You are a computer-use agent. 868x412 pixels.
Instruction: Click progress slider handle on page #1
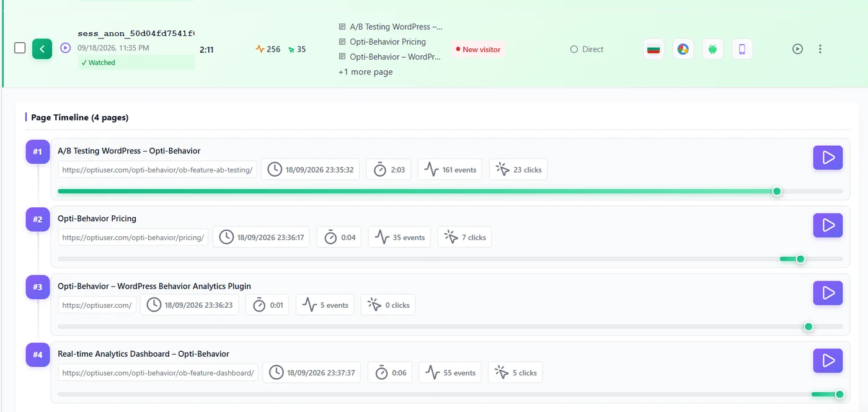click(777, 191)
